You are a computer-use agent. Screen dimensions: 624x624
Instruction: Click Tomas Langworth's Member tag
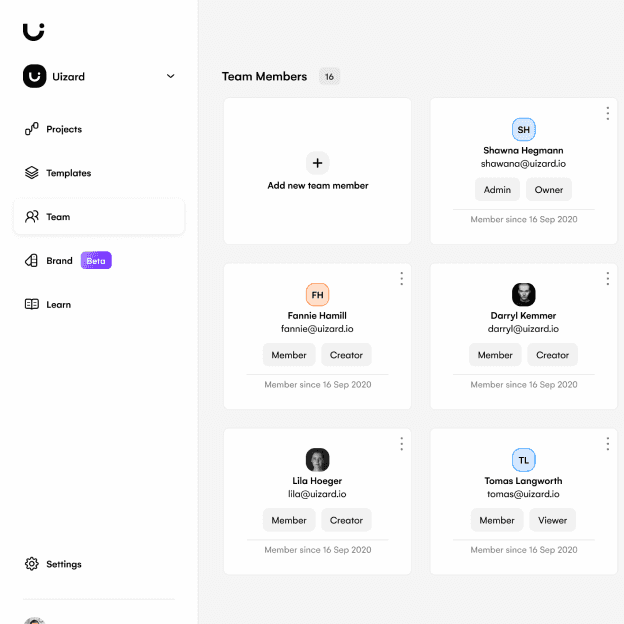(497, 520)
